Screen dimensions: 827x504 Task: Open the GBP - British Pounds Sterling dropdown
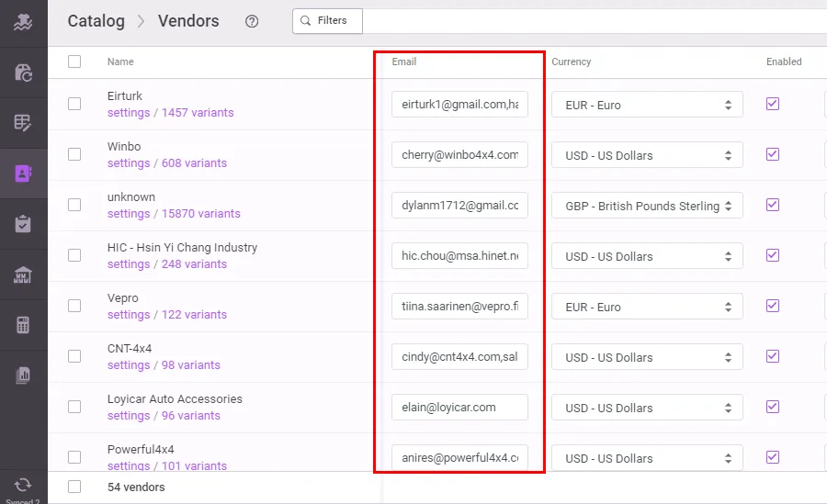click(x=647, y=206)
